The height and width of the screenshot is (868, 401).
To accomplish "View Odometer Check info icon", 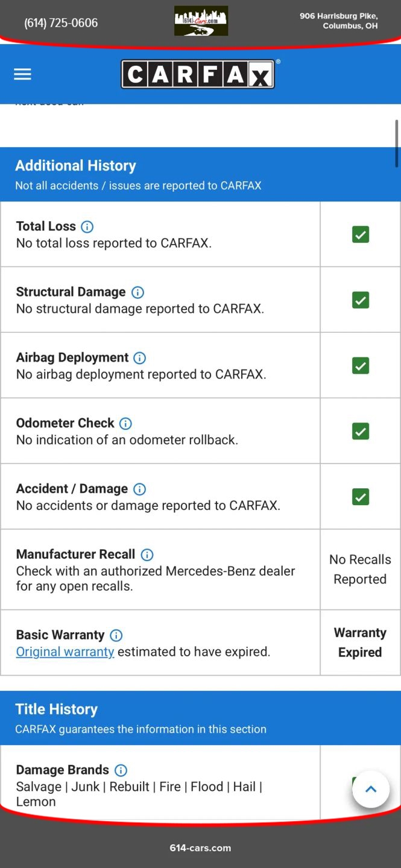I will 125,423.
